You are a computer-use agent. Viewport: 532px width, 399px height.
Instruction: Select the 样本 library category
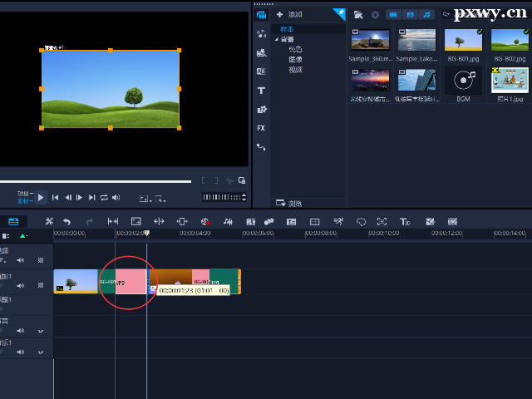click(288, 29)
